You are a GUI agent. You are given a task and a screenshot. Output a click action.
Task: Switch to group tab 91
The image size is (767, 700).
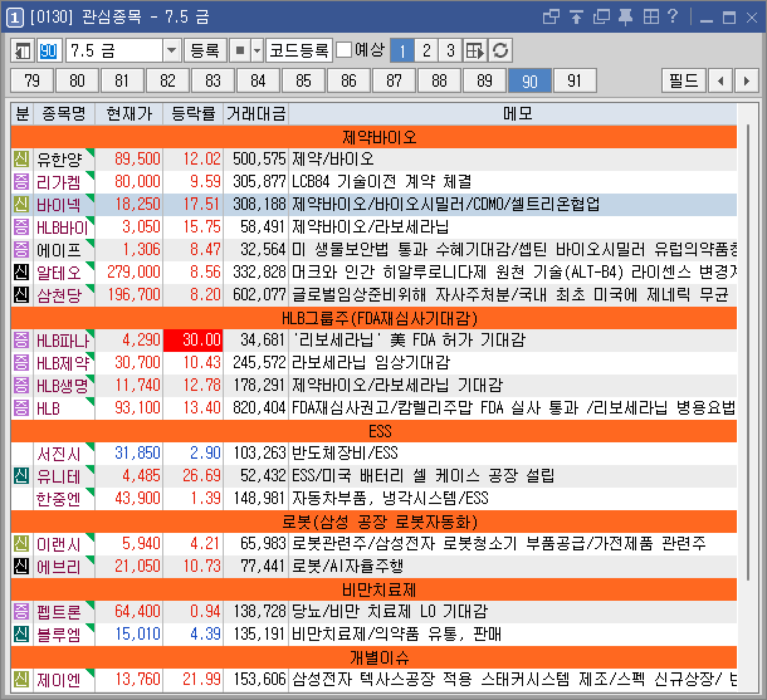575,81
